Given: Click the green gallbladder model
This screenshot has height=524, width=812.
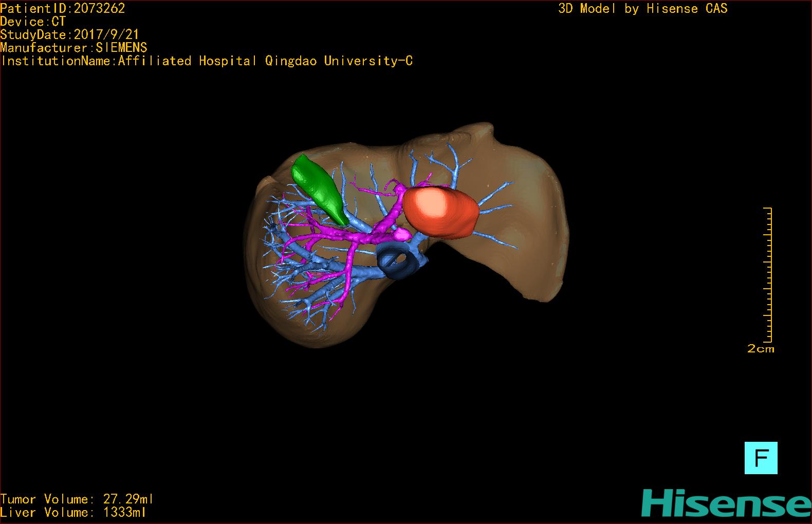Looking at the screenshot, I should pyautogui.click(x=320, y=190).
